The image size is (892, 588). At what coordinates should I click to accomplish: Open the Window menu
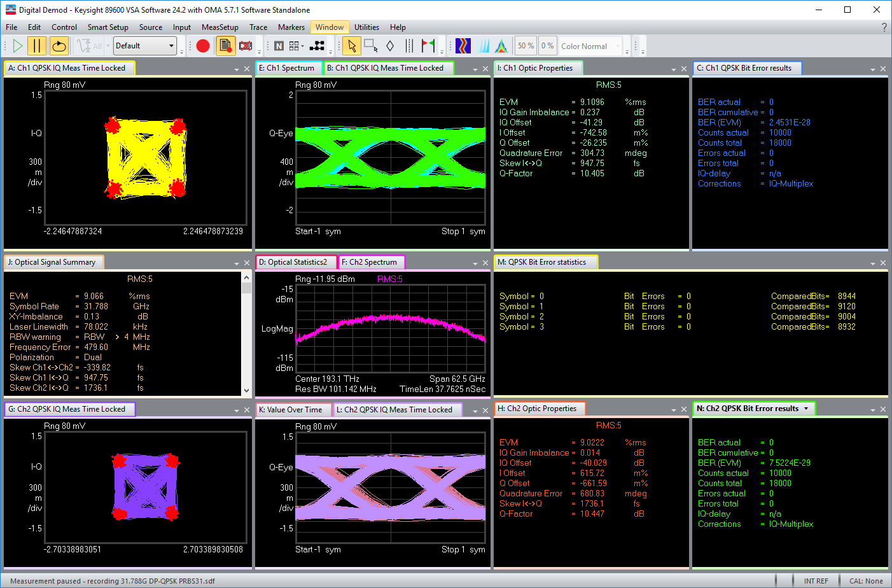pyautogui.click(x=330, y=27)
